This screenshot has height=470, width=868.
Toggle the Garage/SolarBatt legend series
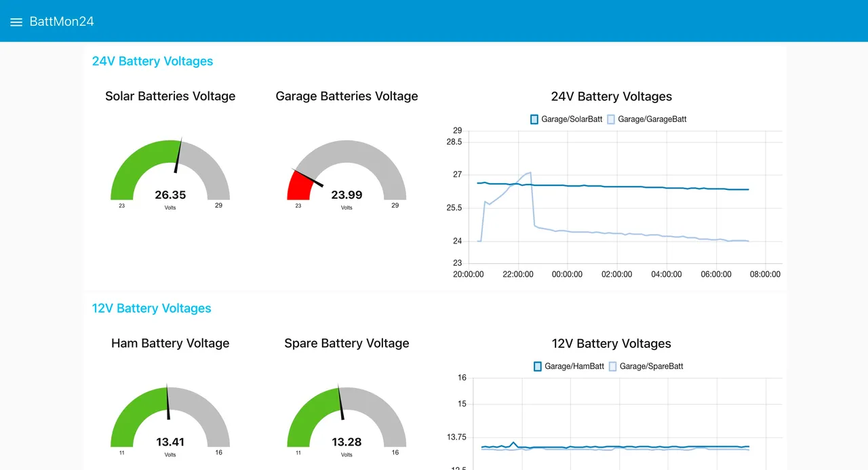tap(566, 119)
